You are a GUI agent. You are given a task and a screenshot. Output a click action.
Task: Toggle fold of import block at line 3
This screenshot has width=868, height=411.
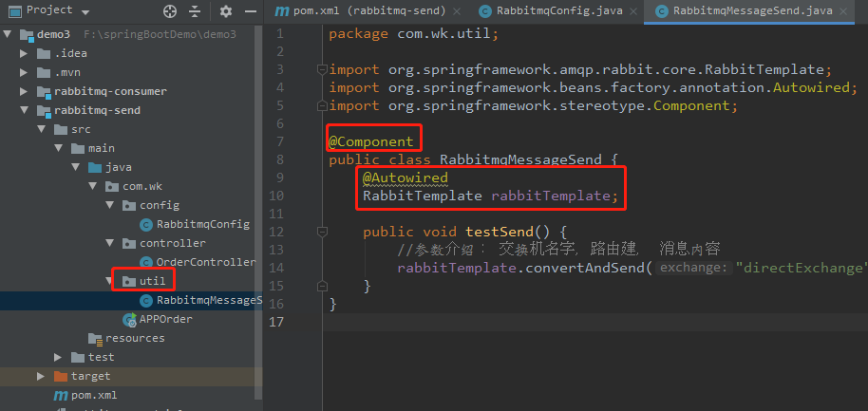(x=322, y=69)
